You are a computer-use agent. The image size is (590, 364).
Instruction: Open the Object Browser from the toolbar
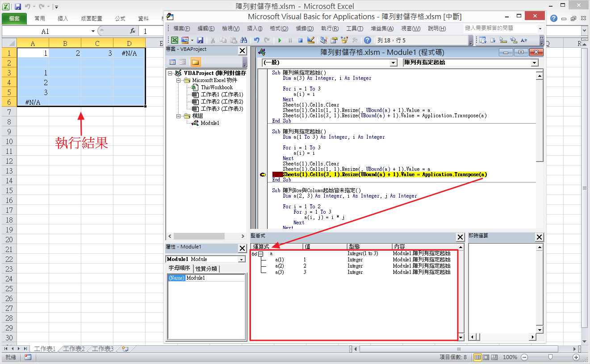pyautogui.click(x=345, y=40)
